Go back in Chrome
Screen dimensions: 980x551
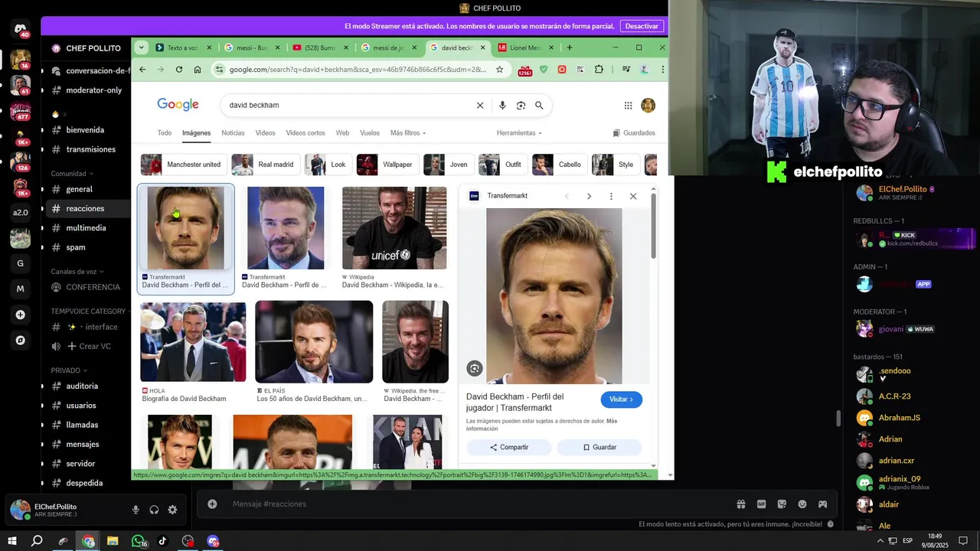pos(142,70)
